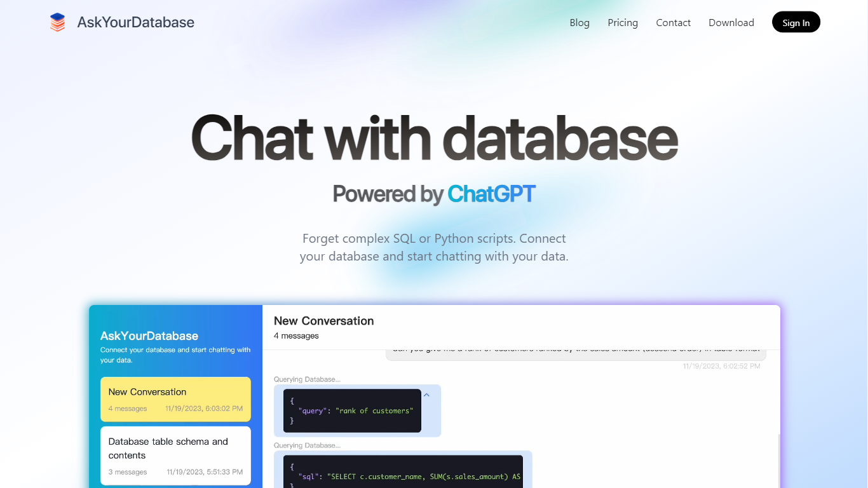Click the 'rank of customers' query code block
The width and height of the screenshot is (868, 488).
pyautogui.click(x=352, y=410)
